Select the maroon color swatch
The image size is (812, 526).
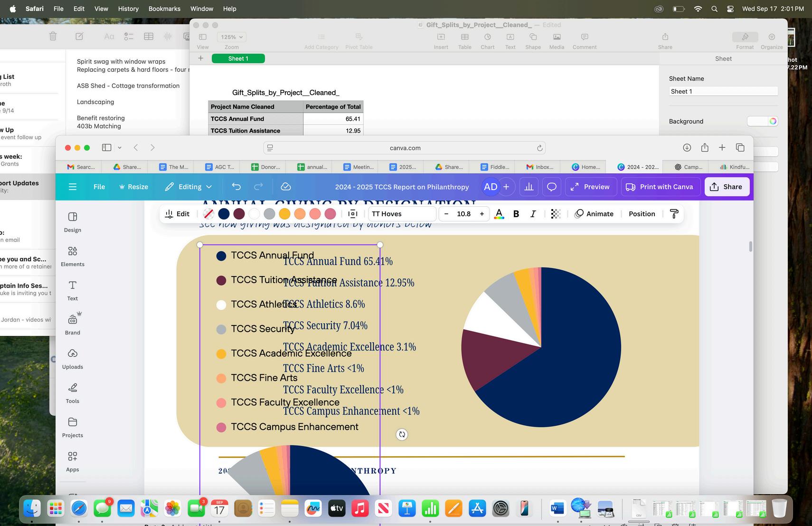tap(239, 214)
